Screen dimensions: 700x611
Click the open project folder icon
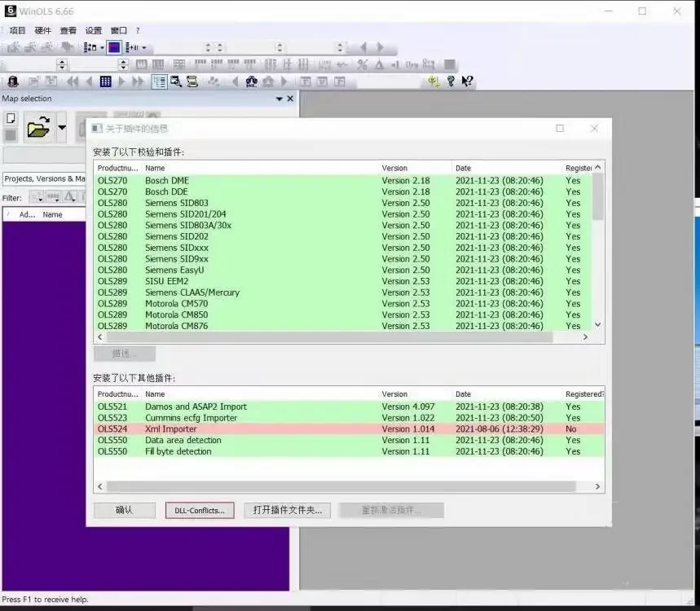point(38,128)
